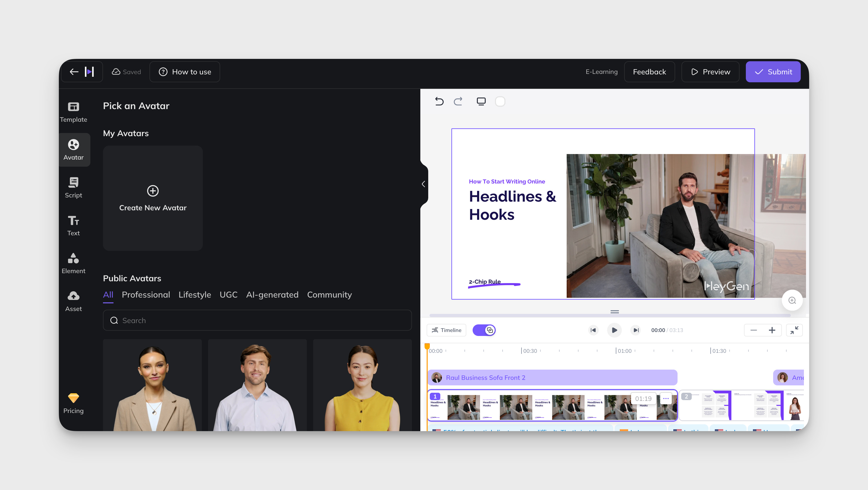The image size is (868, 490).
Task: Open the Script sidebar panel
Action: coord(73,187)
